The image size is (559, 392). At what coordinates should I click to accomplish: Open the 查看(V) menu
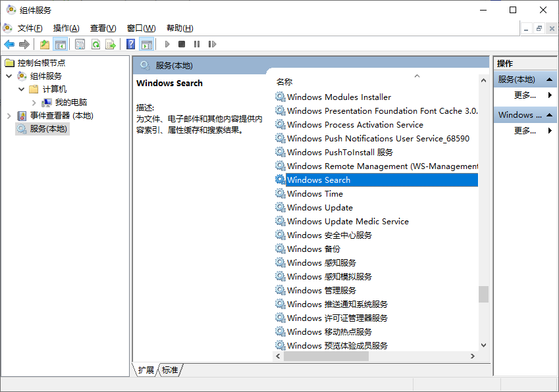click(103, 28)
